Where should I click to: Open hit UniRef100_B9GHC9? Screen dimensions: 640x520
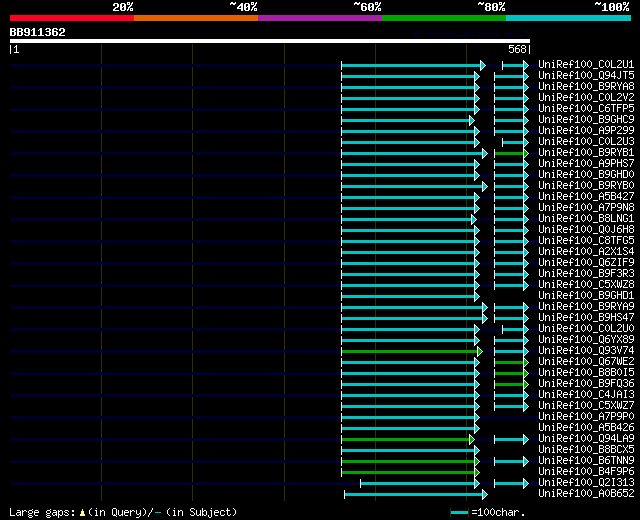point(586,120)
